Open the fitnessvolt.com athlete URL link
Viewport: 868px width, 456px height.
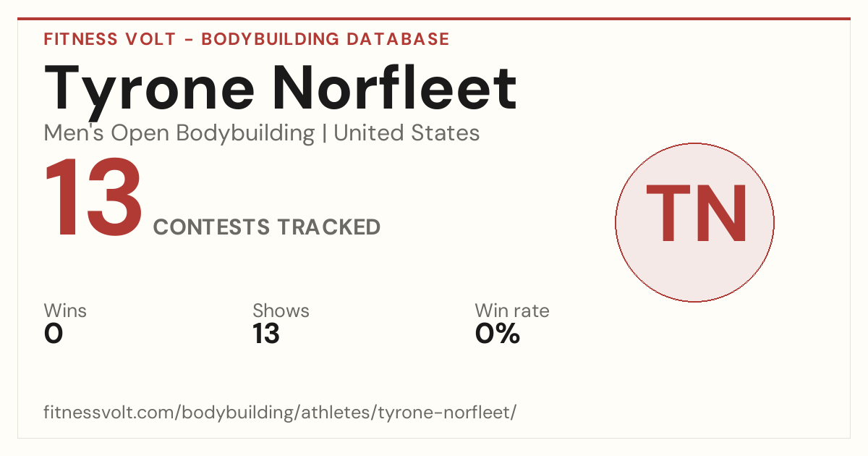pos(281,413)
